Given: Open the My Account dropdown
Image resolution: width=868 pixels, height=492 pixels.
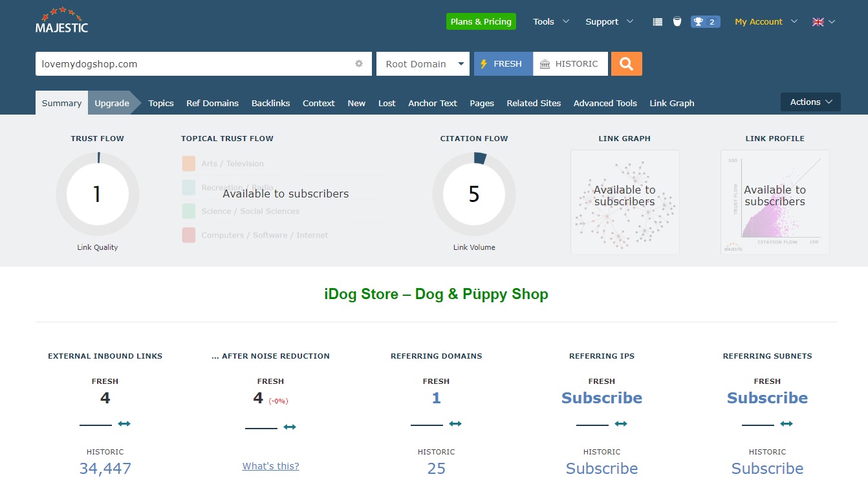Looking at the screenshot, I should 766,22.
